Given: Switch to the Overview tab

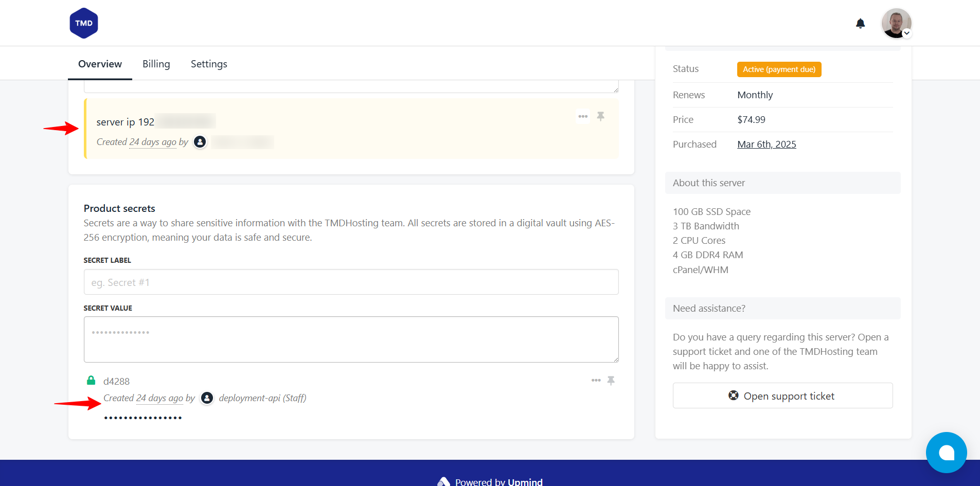Looking at the screenshot, I should coord(100,64).
